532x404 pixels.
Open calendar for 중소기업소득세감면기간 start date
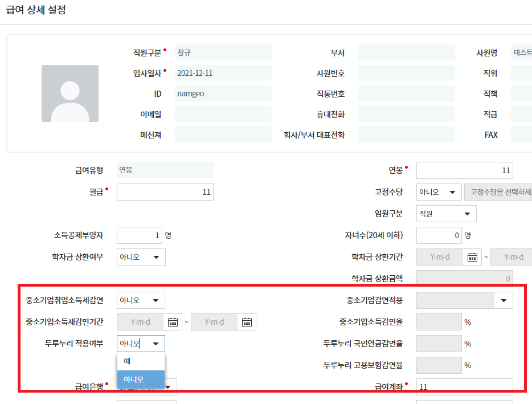(173, 322)
